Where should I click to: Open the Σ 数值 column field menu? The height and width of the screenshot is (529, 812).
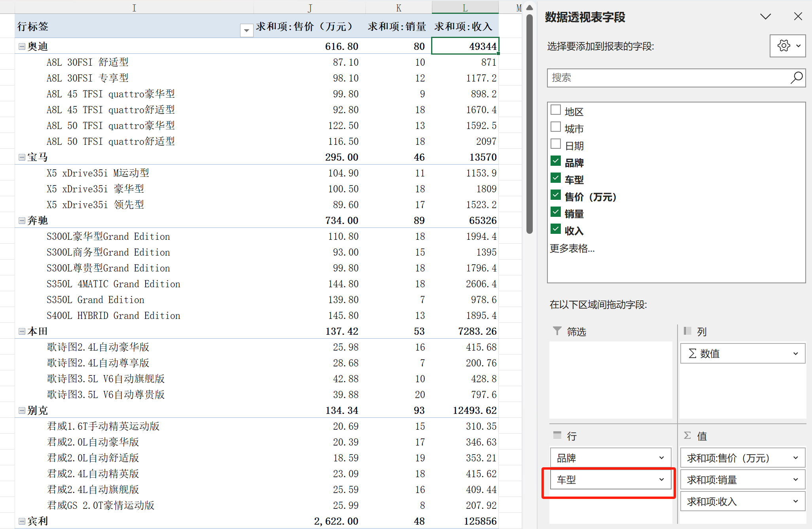click(795, 354)
